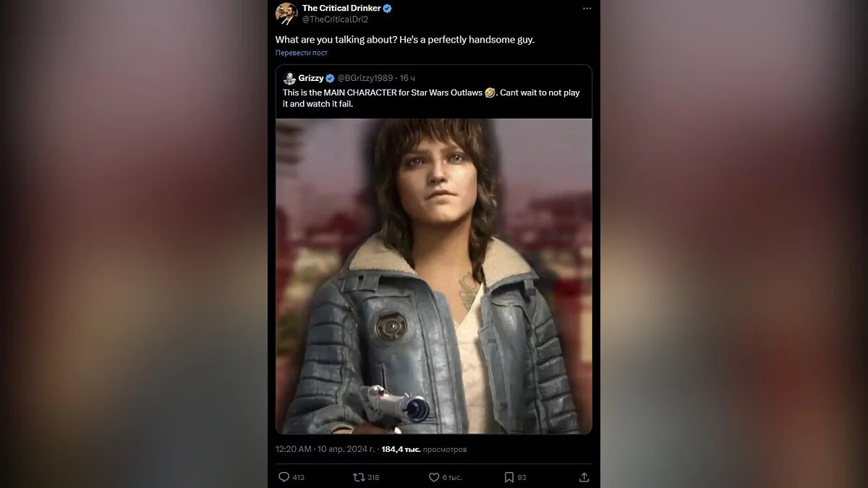Toggle the bookmark icon
Image resolution: width=868 pixels, height=488 pixels.
[x=509, y=477]
